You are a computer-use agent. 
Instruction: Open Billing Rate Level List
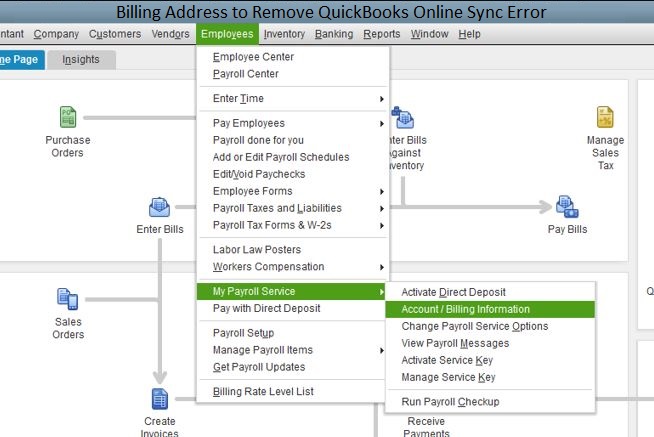pos(291,392)
